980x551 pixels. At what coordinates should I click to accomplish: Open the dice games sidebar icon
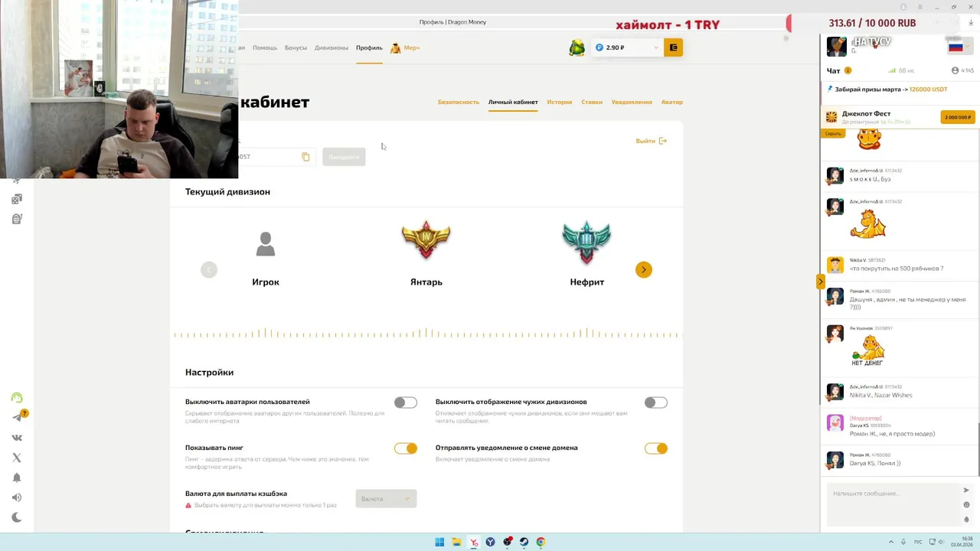[17, 199]
